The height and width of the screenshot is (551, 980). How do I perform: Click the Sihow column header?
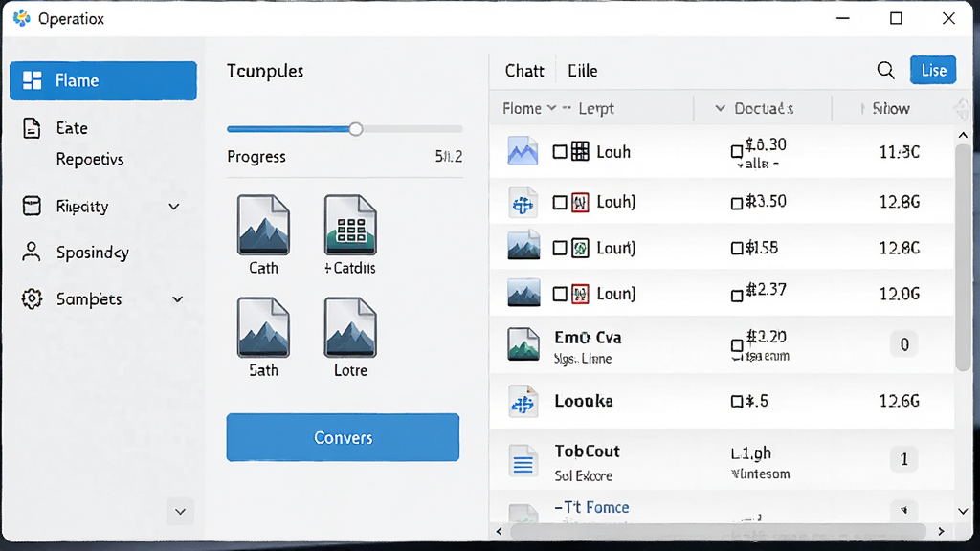point(891,108)
